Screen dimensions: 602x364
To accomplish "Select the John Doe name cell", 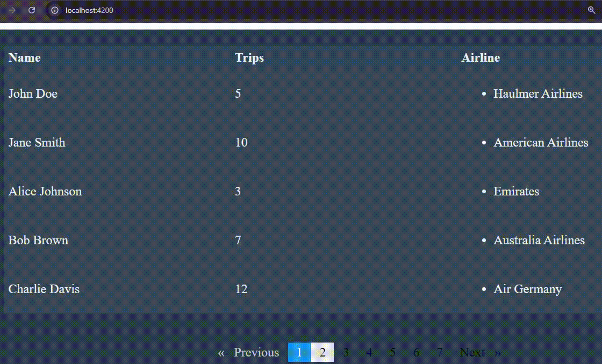I will coord(33,93).
